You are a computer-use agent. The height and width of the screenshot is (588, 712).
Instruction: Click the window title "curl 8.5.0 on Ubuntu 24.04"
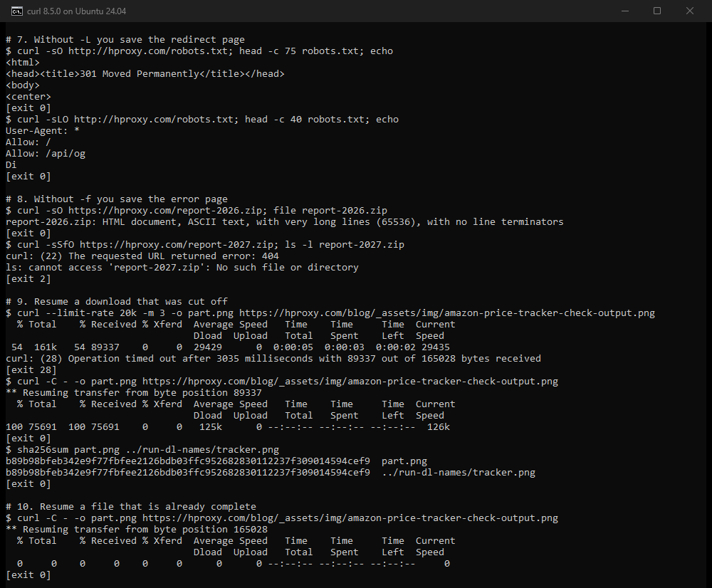coord(76,11)
